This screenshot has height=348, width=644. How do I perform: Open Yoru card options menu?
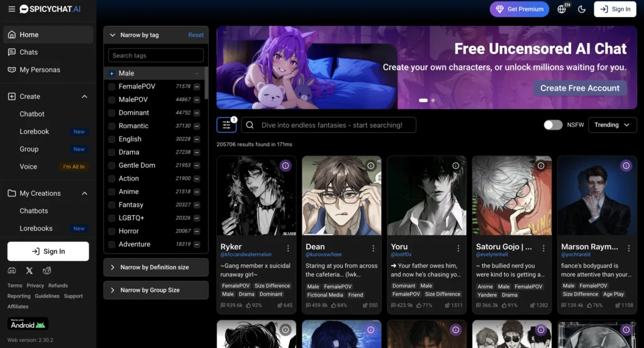click(458, 248)
